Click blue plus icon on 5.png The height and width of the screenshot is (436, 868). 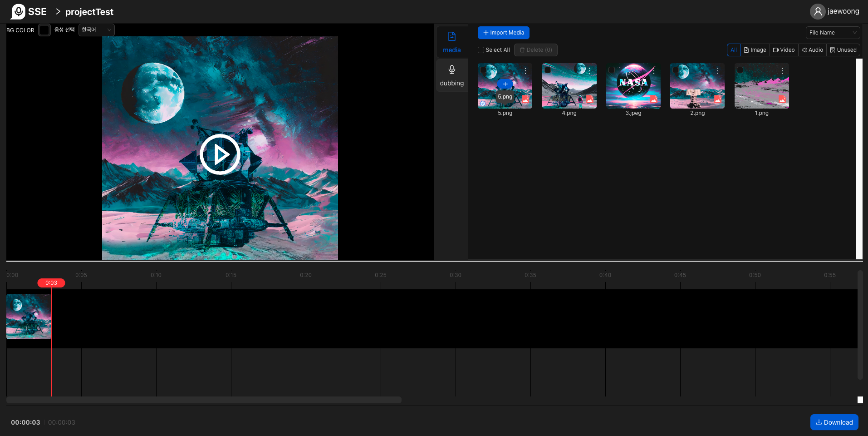pos(505,84)
